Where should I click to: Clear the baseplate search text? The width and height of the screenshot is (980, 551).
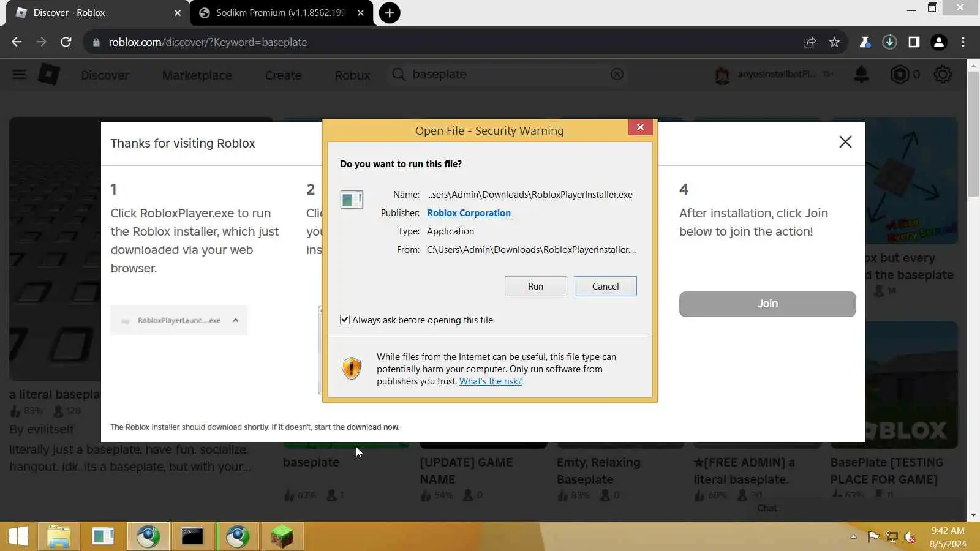[617, 74]
